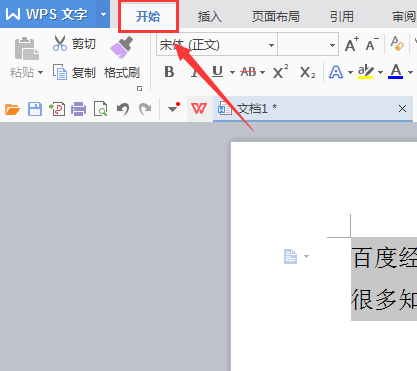The height and width of the screenshot is (371, 417).
Task: Switch to the 页面布局 tab
Action: click(275, 17)
